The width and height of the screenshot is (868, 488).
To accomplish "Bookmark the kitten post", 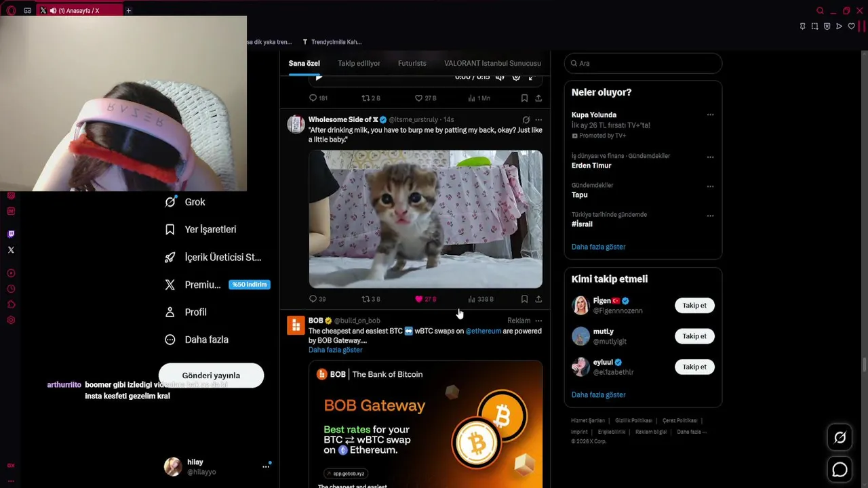I will (x=524, y=299).
